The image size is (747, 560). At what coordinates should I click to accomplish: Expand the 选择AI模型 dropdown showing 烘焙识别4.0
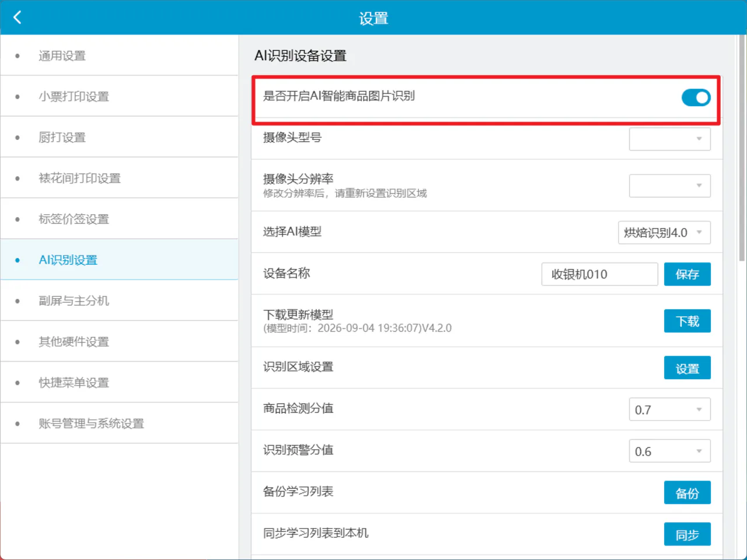click(664, 232)
